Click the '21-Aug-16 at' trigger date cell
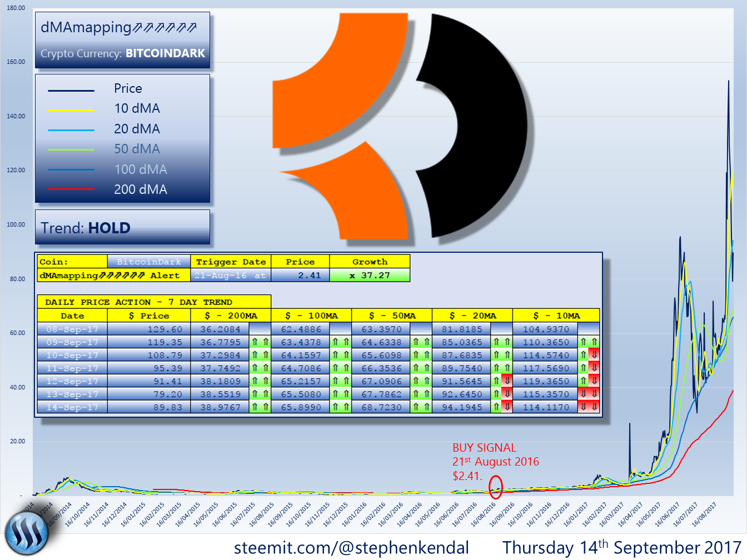Viewport: 747px width, 560px height. coord(231,275)
